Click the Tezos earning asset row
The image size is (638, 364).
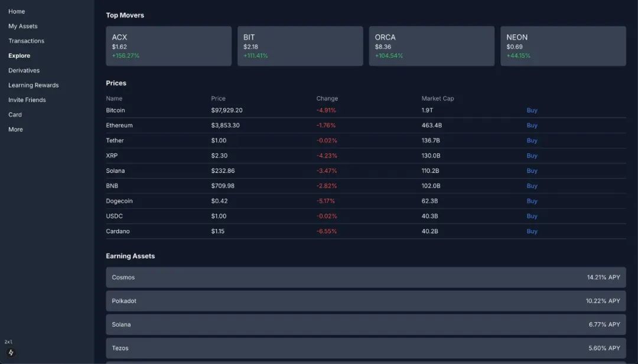coord(366,348)
